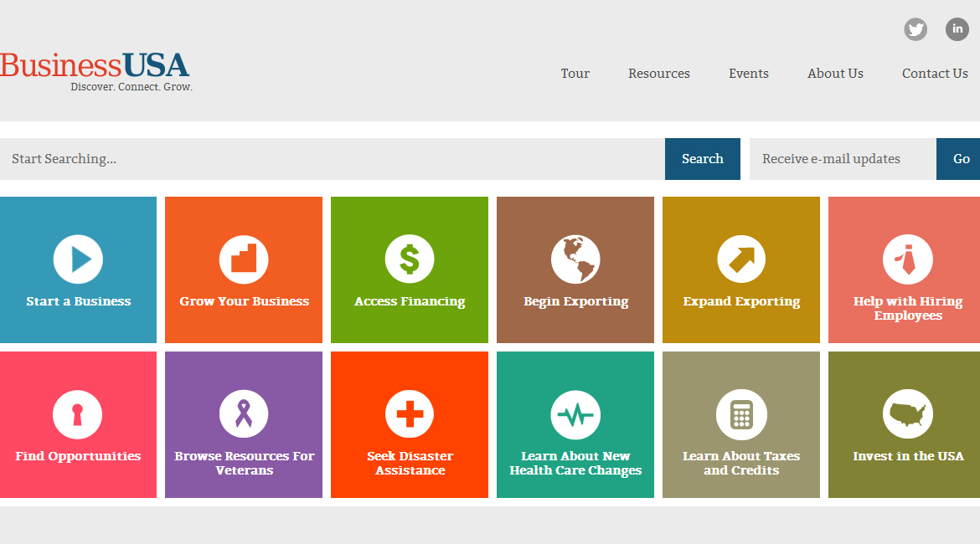Click the BusinessUSA logo
This screenshot has width=980, height=544.
pos(95,71)
